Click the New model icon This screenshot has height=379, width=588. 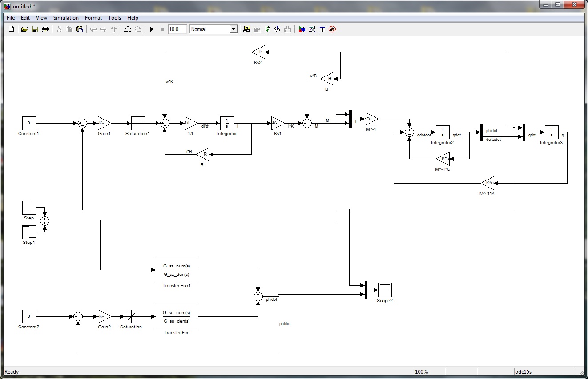pos(12,29)
